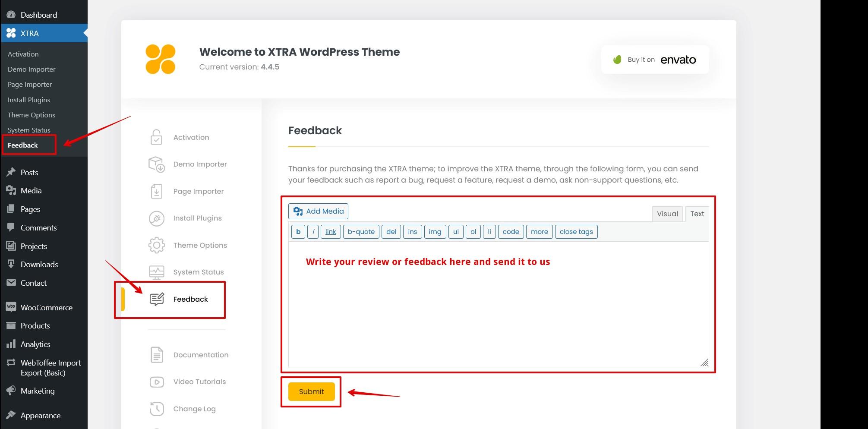Switch editor to the Visual tab

coord(667,214)
